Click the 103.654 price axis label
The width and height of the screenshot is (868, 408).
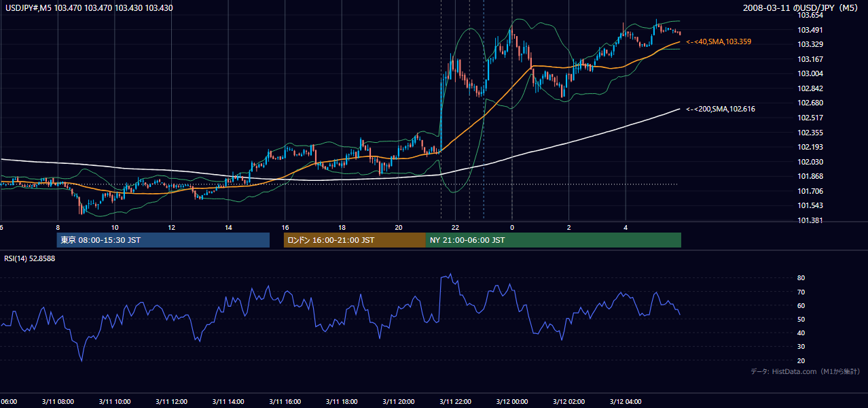coord(810,15)
